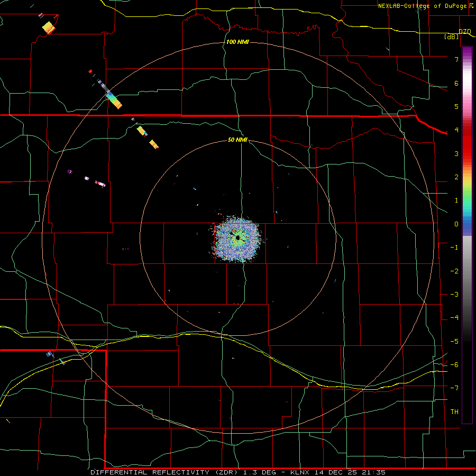476x476 pixels.
Task: Click the 3 value on the dB scale
Action: pos(456,153)
